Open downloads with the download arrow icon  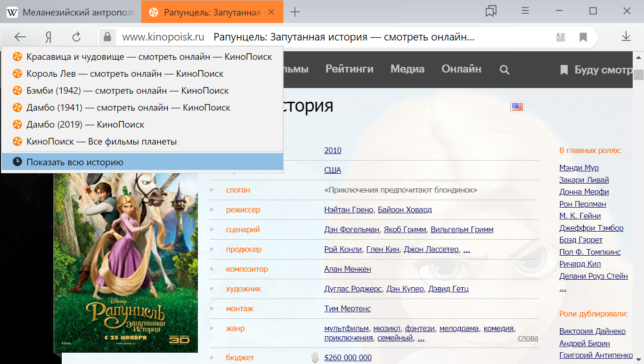tap(626, 36)
